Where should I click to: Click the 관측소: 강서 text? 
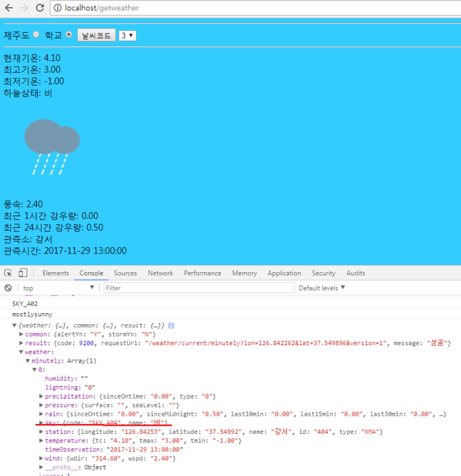point(28,239)
